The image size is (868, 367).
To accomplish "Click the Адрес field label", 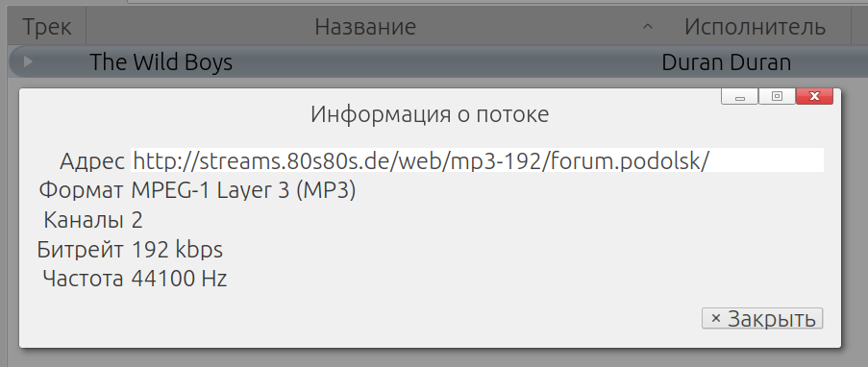I will pyautogui.click(x=92, y=161).
